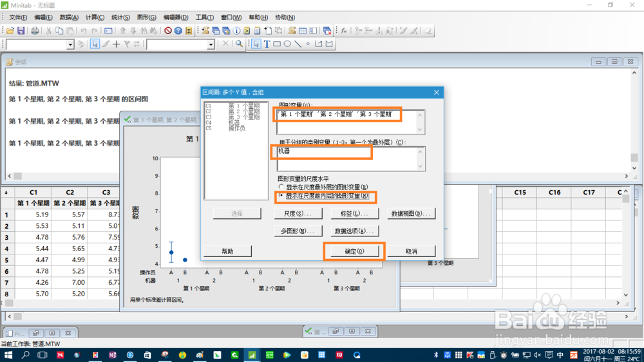
Task: Open a file with the folder icon
Action: (10, 31)
